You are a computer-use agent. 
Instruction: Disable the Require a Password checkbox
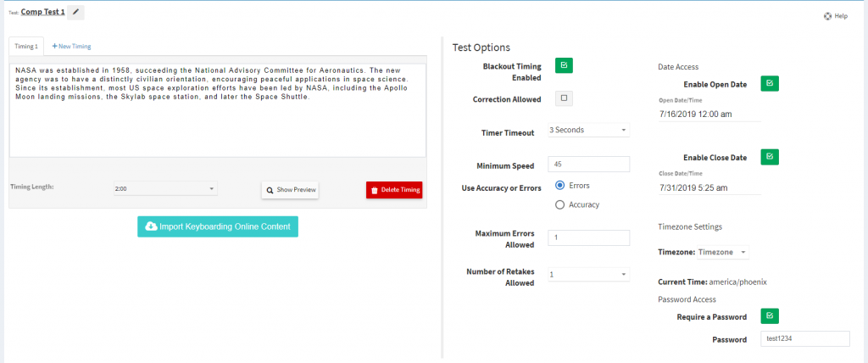point(770,316)
